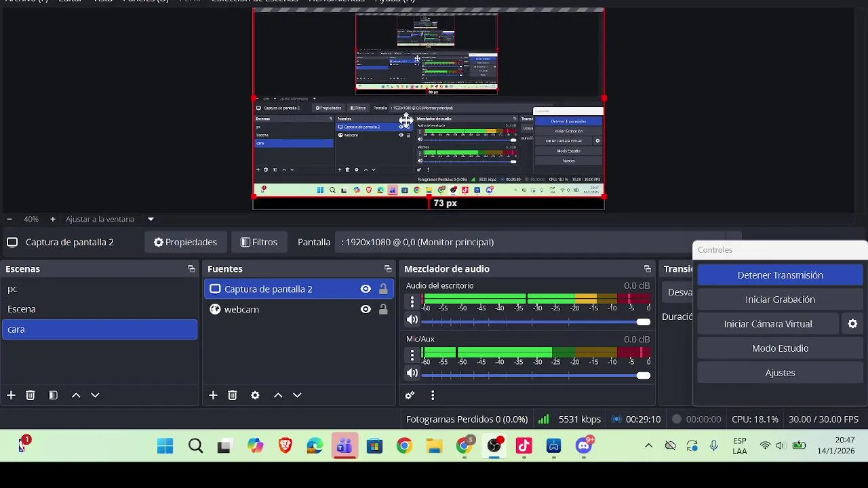This screenshot has width=868, height=488.
Task: Adjust the Audio del escritorio volume slider
Action: tap(536, 322)
